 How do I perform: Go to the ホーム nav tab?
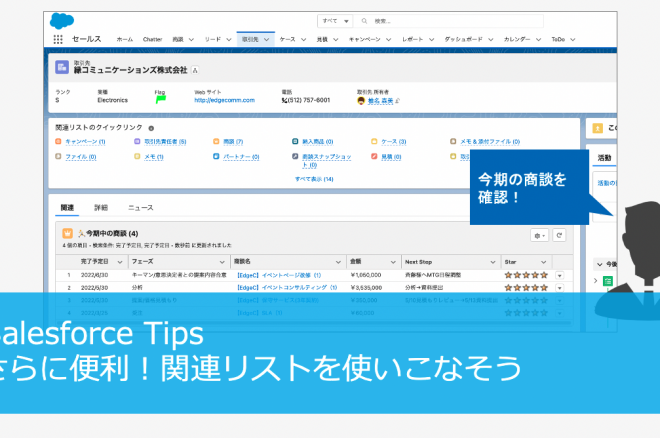(x=125, y=40)
